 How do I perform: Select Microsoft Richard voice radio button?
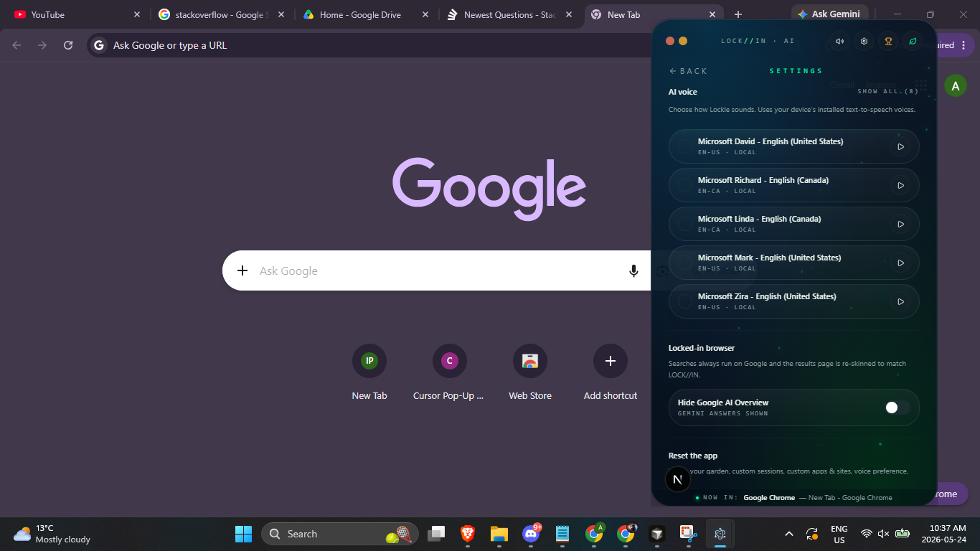click(685, 185)
